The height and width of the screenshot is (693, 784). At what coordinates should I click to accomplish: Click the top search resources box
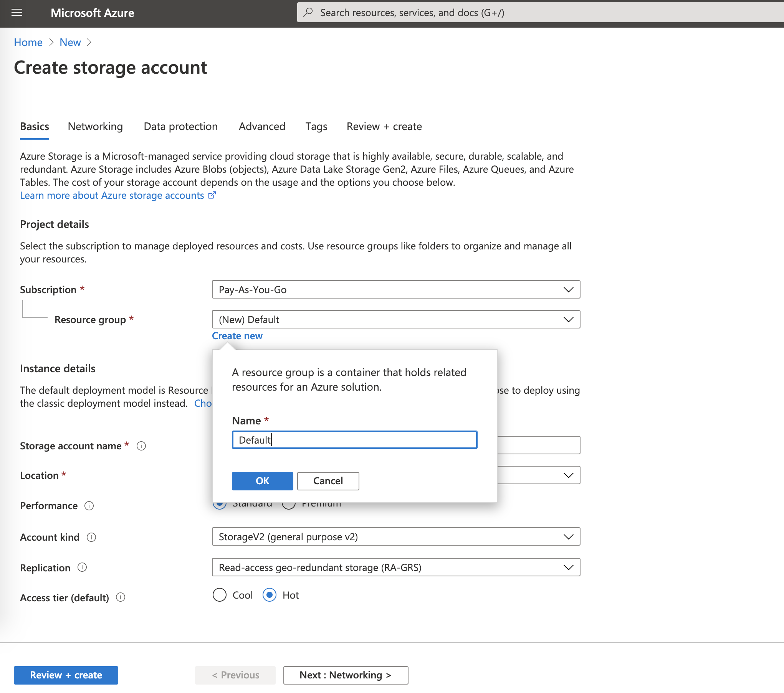(x=541, y=12)
